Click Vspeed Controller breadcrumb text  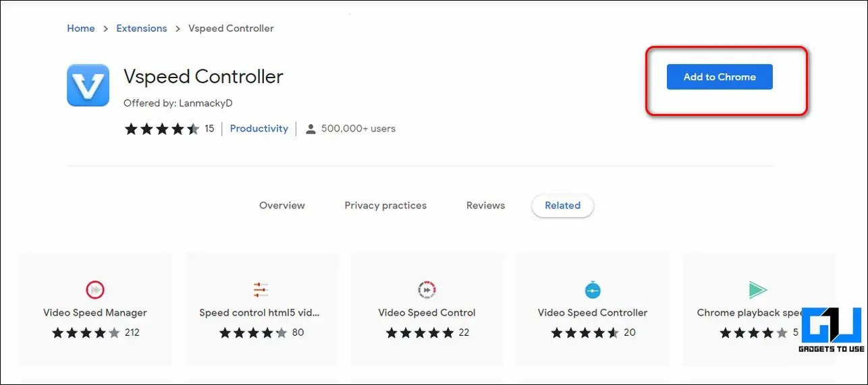pyautogui.click(x=232, y=28)
